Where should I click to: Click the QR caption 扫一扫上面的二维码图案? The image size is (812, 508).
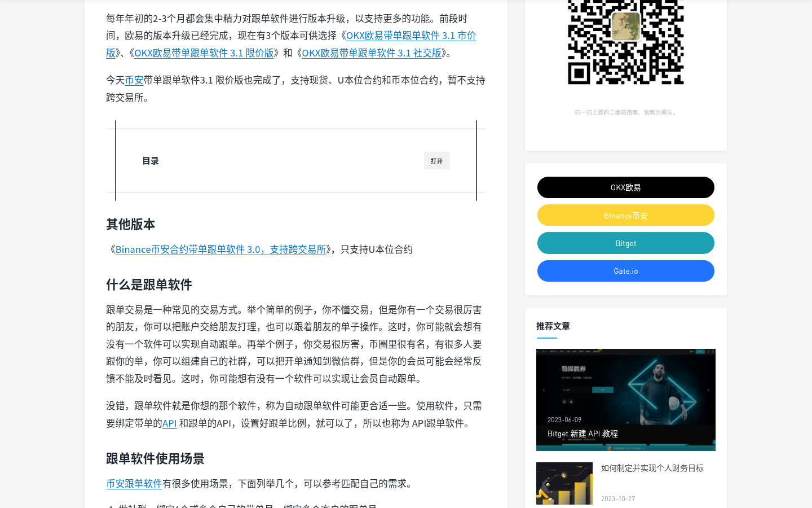[x=626, y=112]
